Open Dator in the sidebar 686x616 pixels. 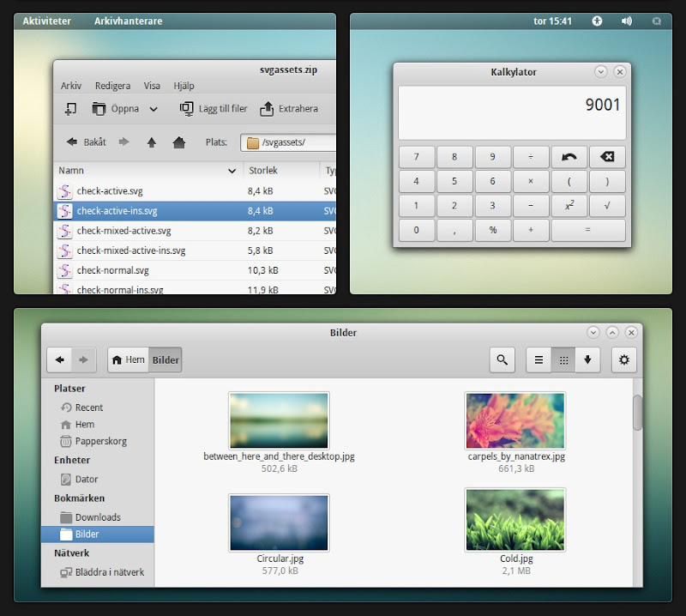[x=98, y=480]
